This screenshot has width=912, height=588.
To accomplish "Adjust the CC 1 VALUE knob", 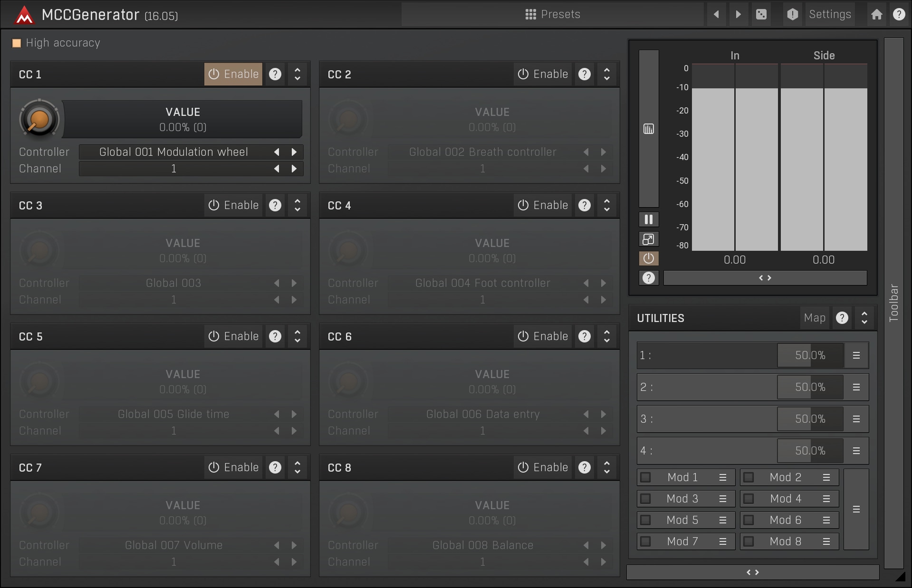I will click(x=39, y=119).
